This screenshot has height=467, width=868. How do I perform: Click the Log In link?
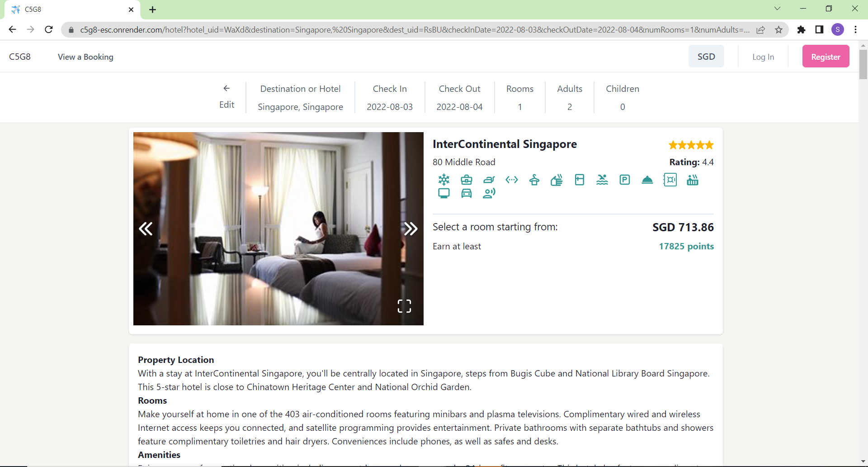point(763,57)
